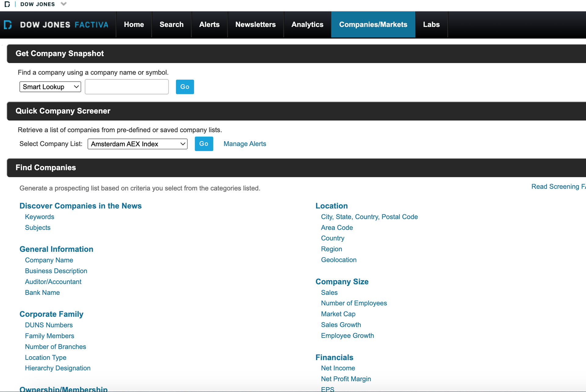Open the Analytics tab

pyautogui.click(x=307, y=25)
